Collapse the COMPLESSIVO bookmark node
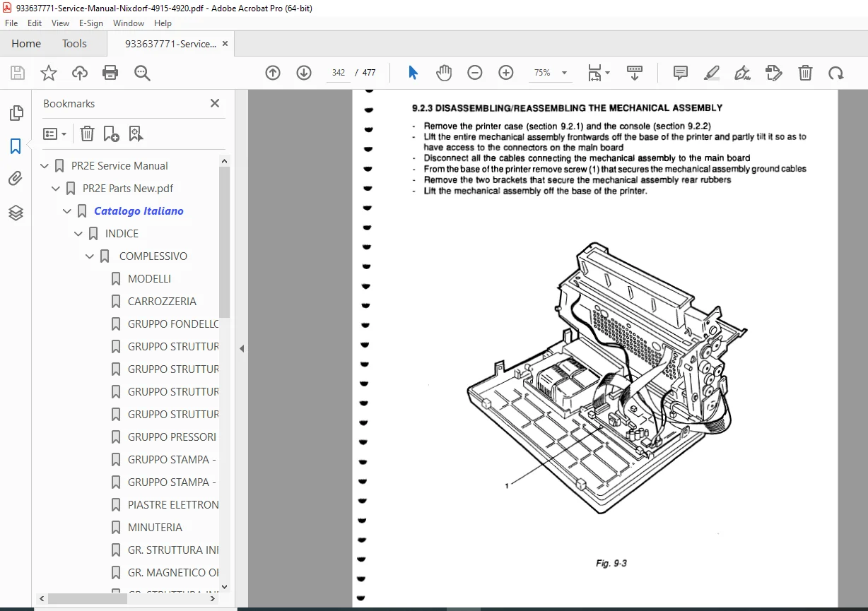The width and height of the screenshot is (868, 611). click(90, 256)
